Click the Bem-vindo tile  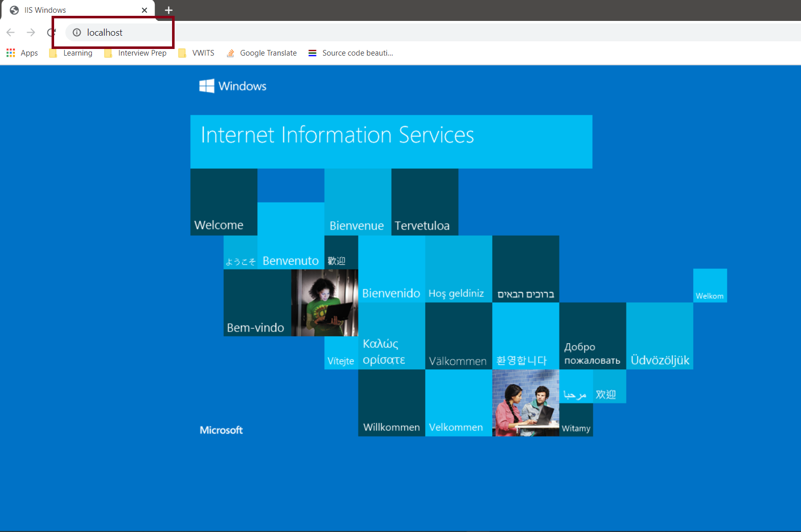(257, 303)
